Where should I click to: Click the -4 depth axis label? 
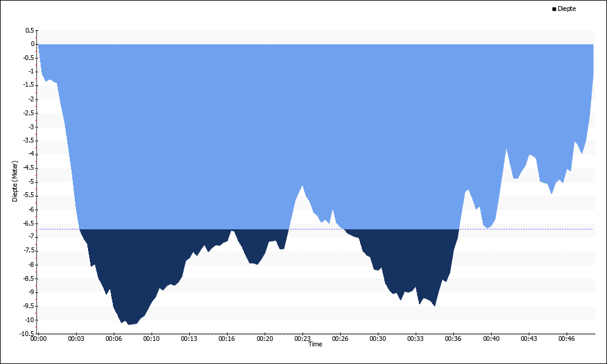pos(31,154)
